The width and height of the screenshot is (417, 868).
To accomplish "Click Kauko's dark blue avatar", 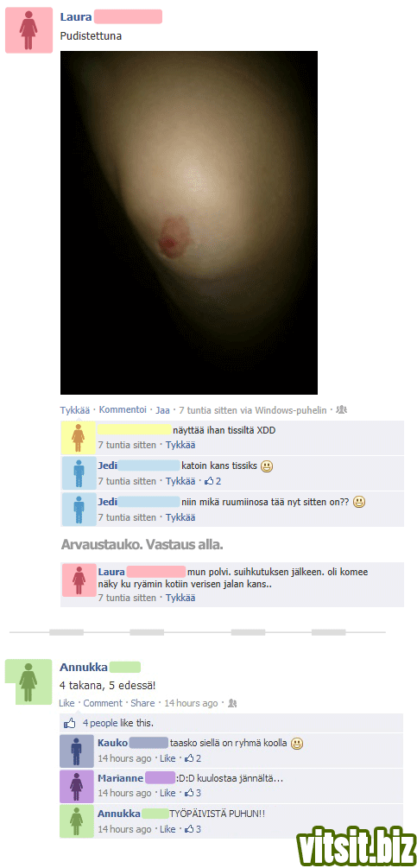I will point(76,751).
